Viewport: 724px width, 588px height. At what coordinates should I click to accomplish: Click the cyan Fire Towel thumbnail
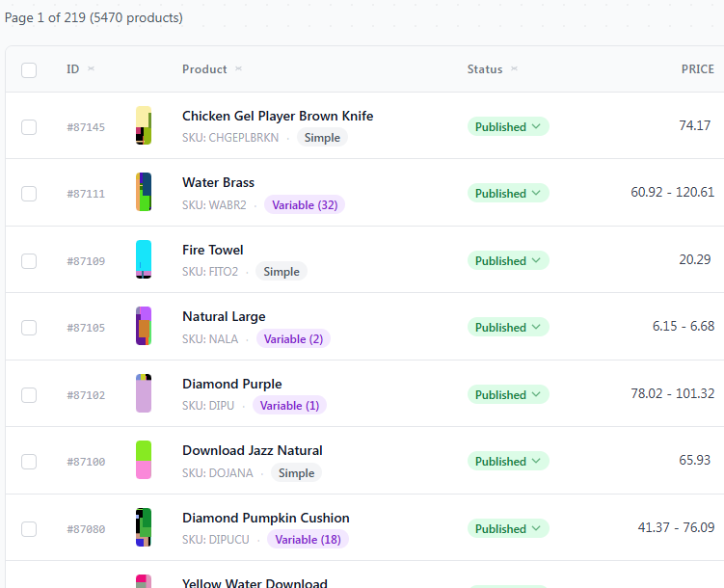144,259
